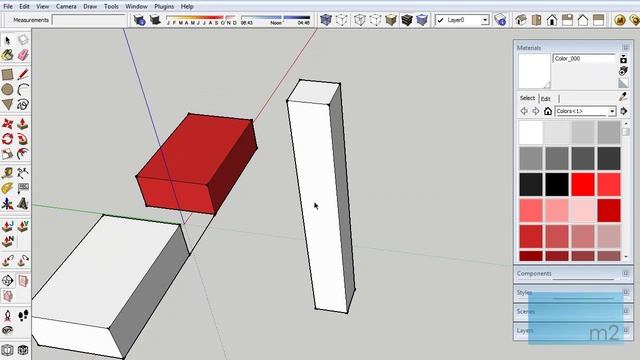Image resolution: width=640 pixels, height=360 pixels.
Task: Switch to Front view house icon
Action: click(x=552, y=20)
